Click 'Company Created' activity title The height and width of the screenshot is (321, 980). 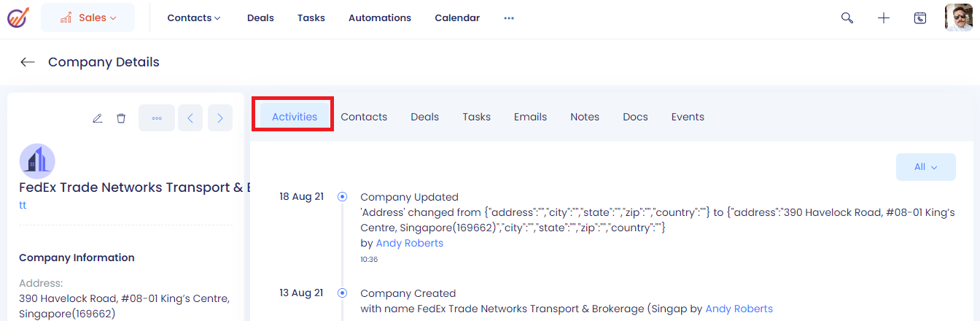pos(408,293)
